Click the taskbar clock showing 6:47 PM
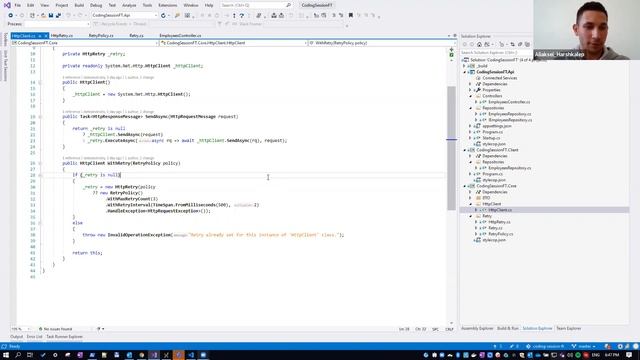 coord(612,355)
